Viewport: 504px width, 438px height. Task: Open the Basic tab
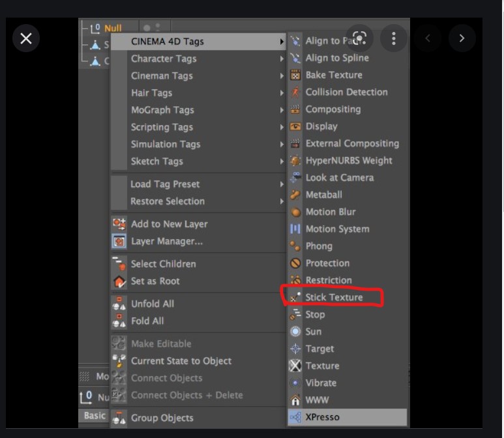(x=95, y=415)
